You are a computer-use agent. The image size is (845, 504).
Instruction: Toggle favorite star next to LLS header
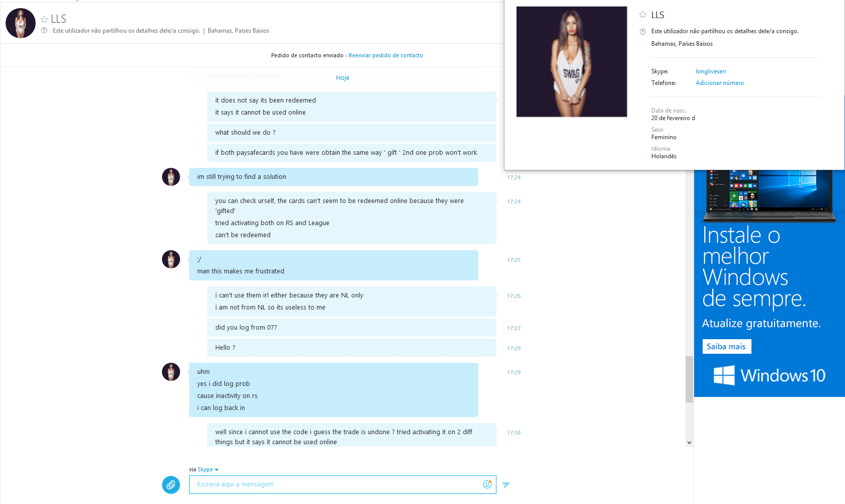click(44, 19)
